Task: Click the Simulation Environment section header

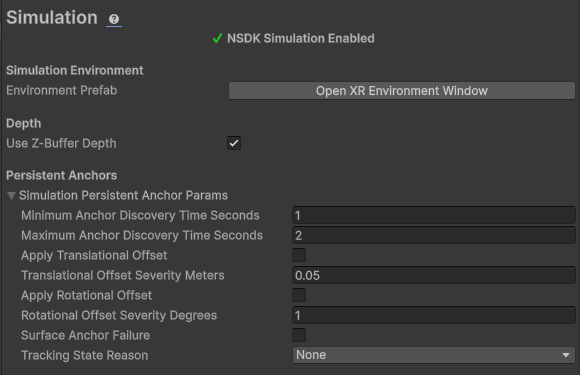Action: pyautogui.click(x=75, y=70)
